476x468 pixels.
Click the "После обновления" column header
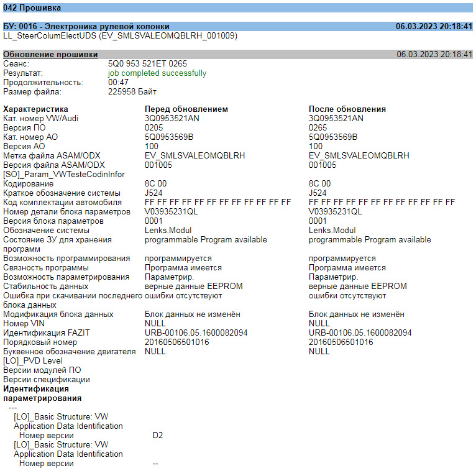pyautogui.click(x=347, y=109)
